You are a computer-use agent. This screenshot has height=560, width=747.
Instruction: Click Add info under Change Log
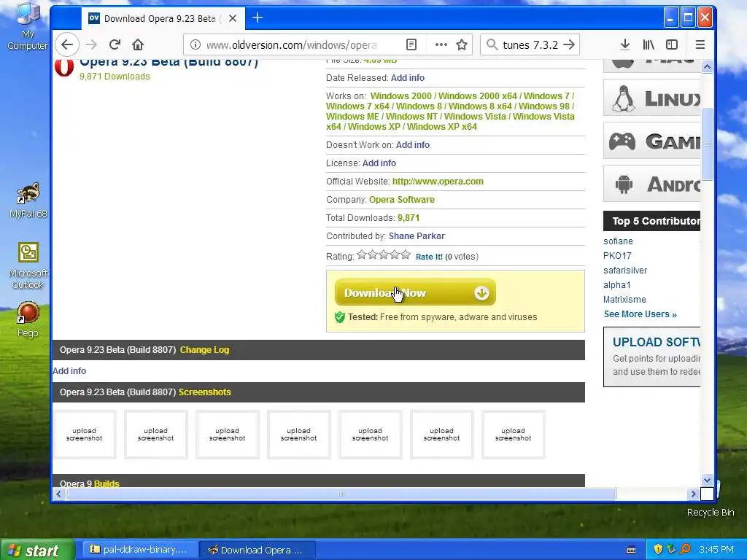tap(69, 371)
